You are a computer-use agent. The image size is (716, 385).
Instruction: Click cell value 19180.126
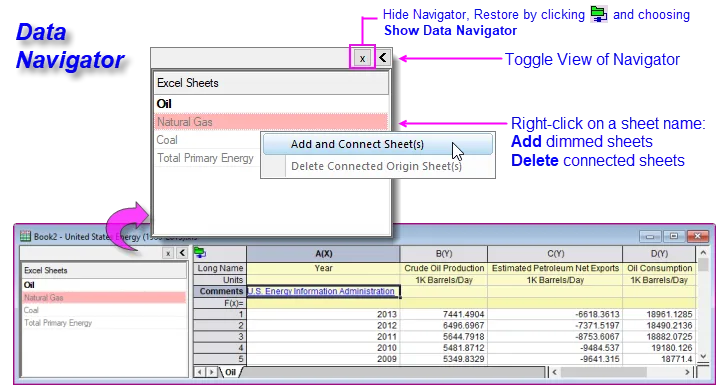(659, 348)
